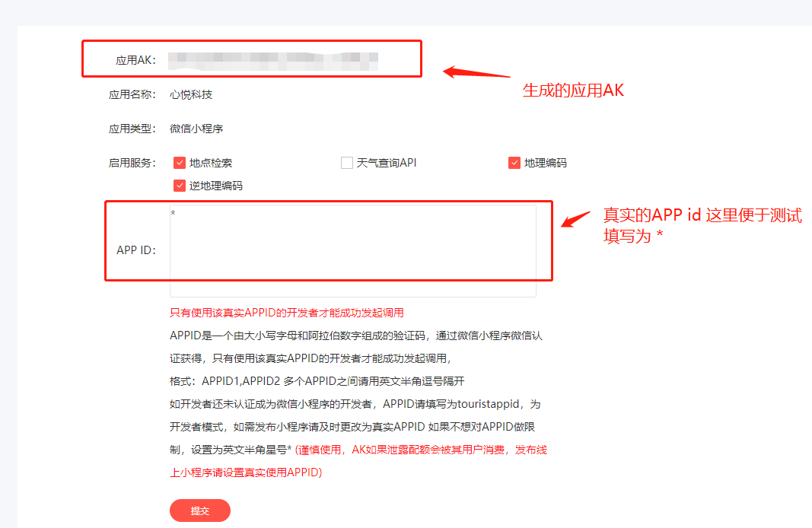Uncheck the 地点检索 service checkbox
The image size is (812, 528).
click(179, 163)
